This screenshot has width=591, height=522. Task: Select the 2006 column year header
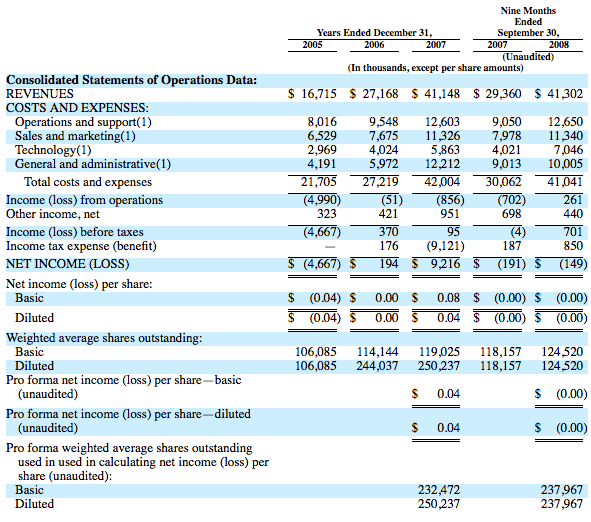coord(374,45)
